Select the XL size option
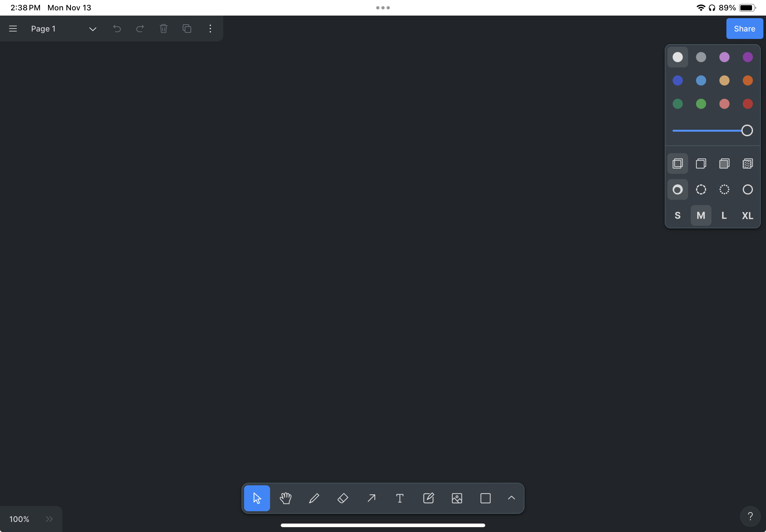Image resolution: width=766 pixels, height=532 pixels. tap(747, 215)
